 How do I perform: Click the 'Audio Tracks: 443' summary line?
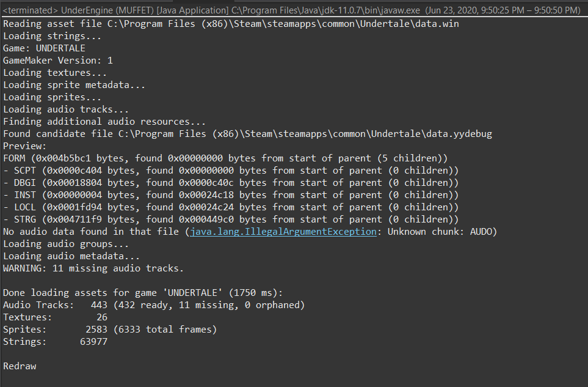pos(154,305)
